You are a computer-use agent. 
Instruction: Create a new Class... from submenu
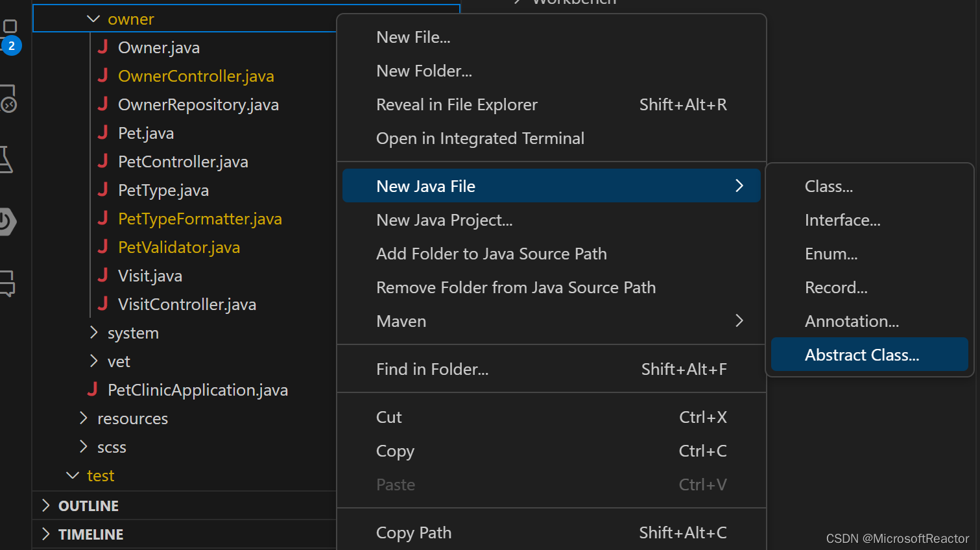870,186
